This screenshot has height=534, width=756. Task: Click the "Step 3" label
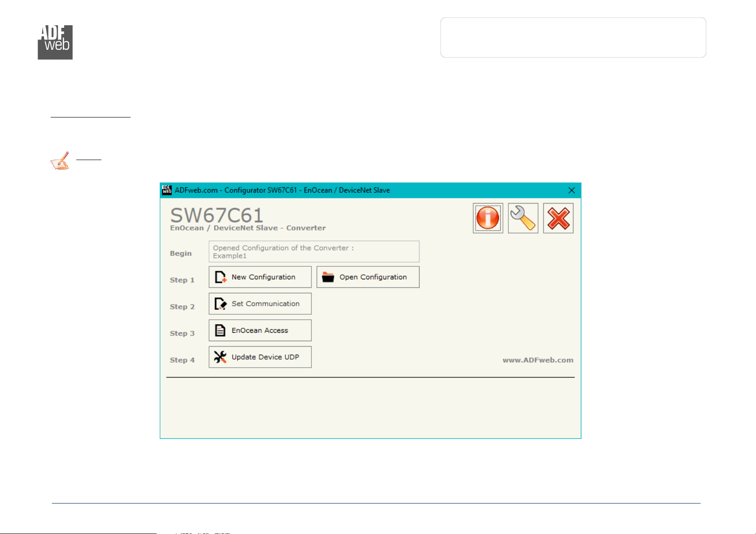(182, 334)
